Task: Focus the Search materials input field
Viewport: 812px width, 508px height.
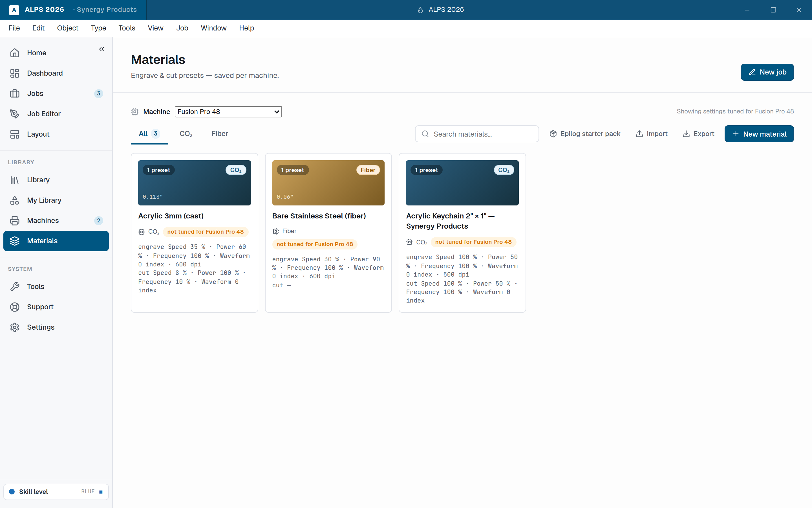Action: coord(477,134)
